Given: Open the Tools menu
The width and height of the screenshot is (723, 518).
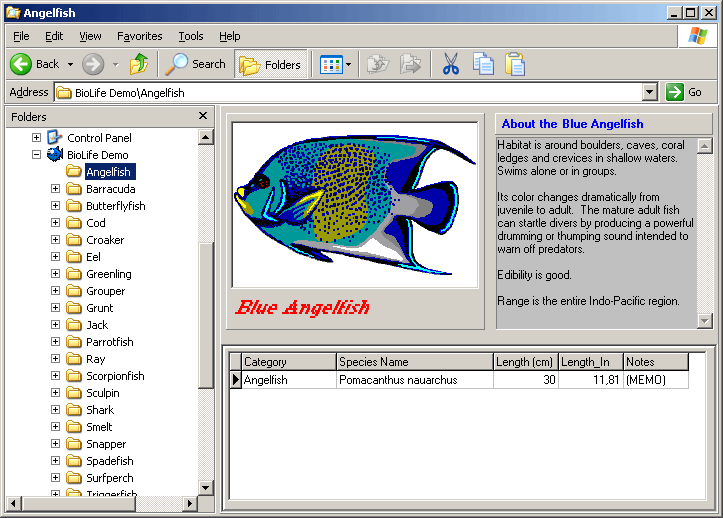Looking at the screenshot, I should (x=191, y=36).
